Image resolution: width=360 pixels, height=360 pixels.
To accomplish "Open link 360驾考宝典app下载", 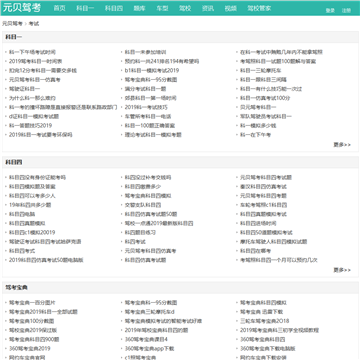I will pyautogui.click(x=149, y=348).
